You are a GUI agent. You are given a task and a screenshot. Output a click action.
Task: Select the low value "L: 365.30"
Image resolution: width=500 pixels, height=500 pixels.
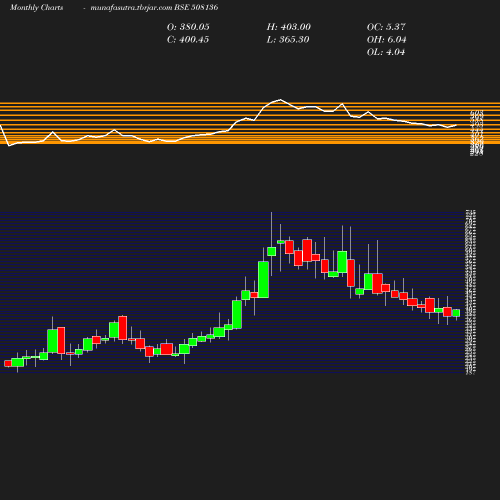pyautogui.click(x=288, y=40)
